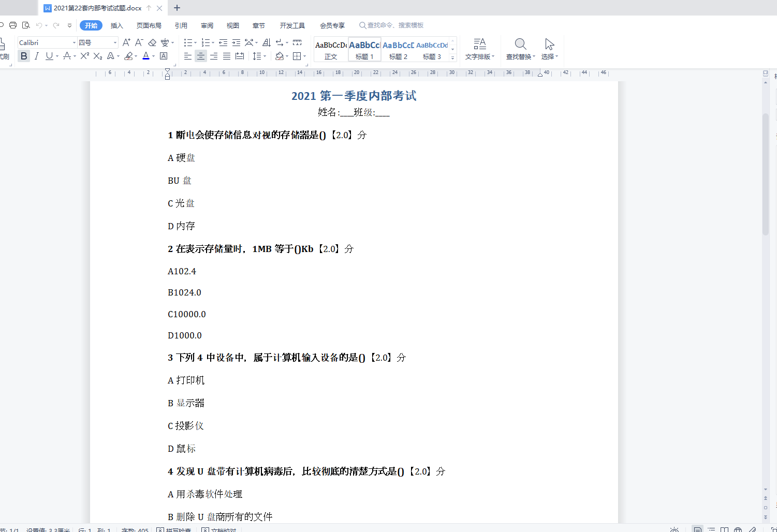This screenshot has width=777, height=532.
Task: Apply subscript formatting
Action: [x=97, y=56]
